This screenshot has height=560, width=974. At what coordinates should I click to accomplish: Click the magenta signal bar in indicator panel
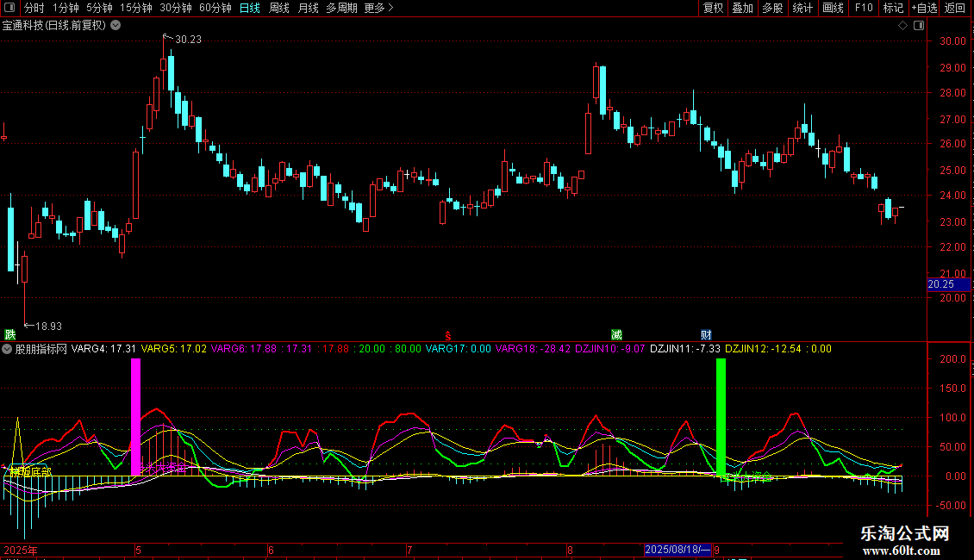[x=135, y=414]
